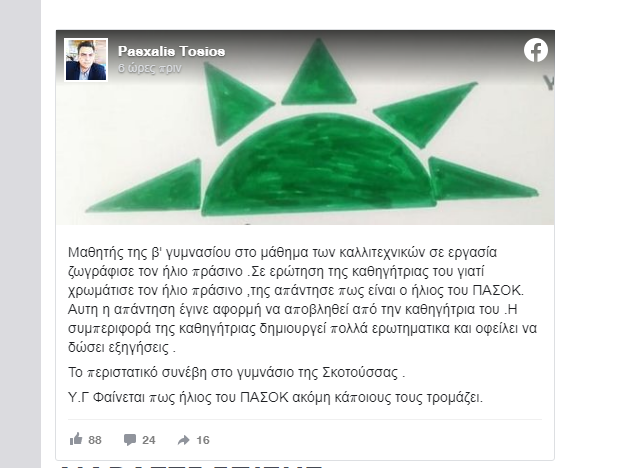Click the gray strip left of the page
The width and height of the screenshot is (633, 468).
point(20,234)
